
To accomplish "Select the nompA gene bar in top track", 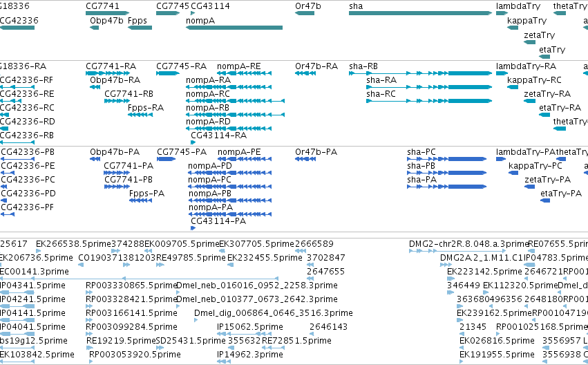I will click(234, 28).
